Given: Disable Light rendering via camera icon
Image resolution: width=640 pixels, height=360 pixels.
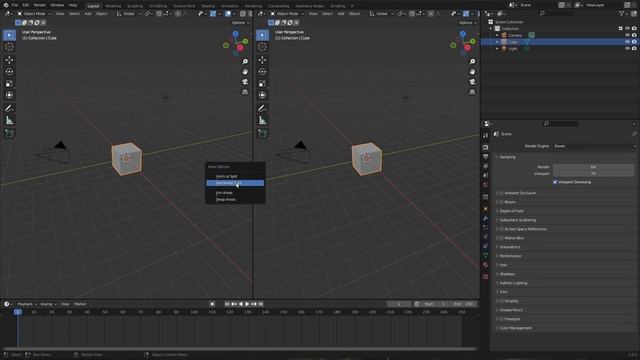Looking at the screenshot, I should pos(634,49).
